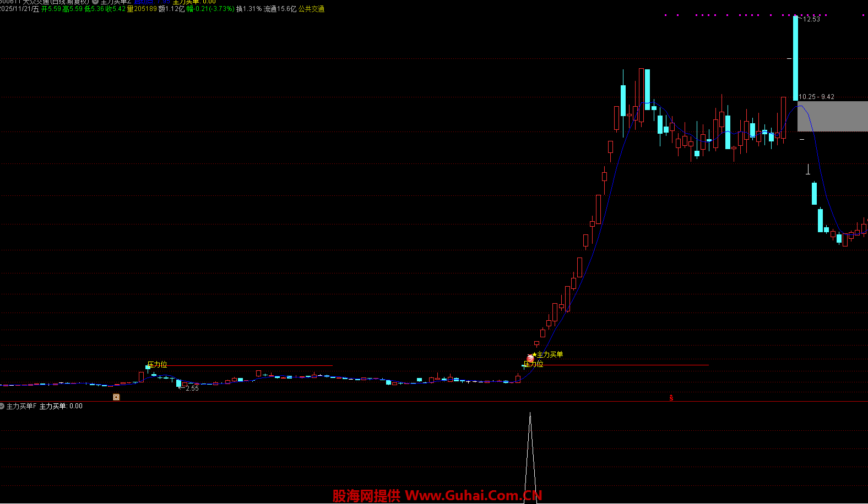Click the tall cyan candlestick at 12.53
This screenshot has width=868, height=504.
click(x=795, y=58)
